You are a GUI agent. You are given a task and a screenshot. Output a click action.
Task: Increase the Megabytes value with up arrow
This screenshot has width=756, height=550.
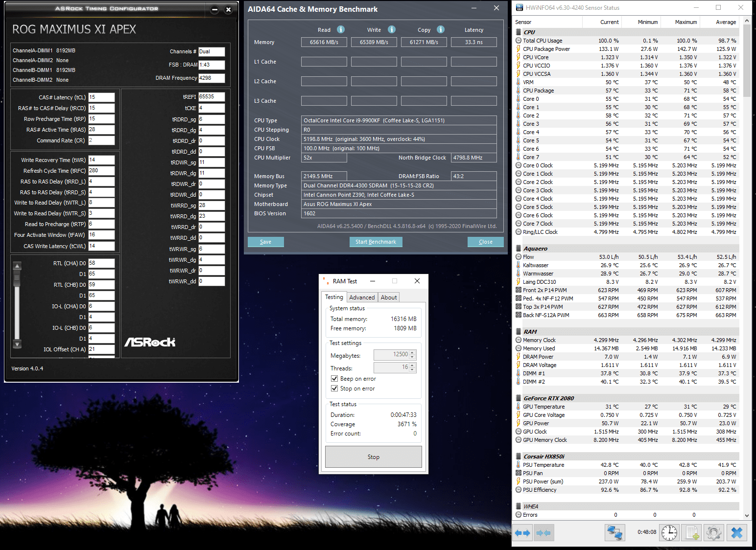pyautogui.click(x=412, y=352)
